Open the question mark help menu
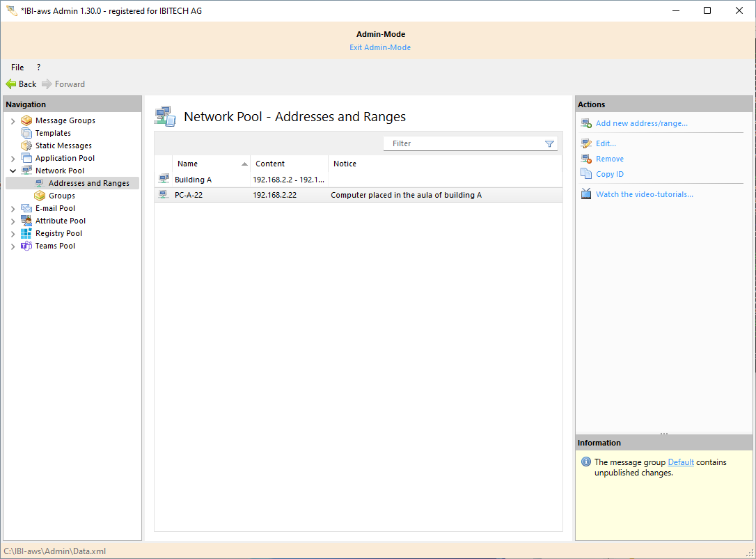The image size is (756, 559). point(38,68)
